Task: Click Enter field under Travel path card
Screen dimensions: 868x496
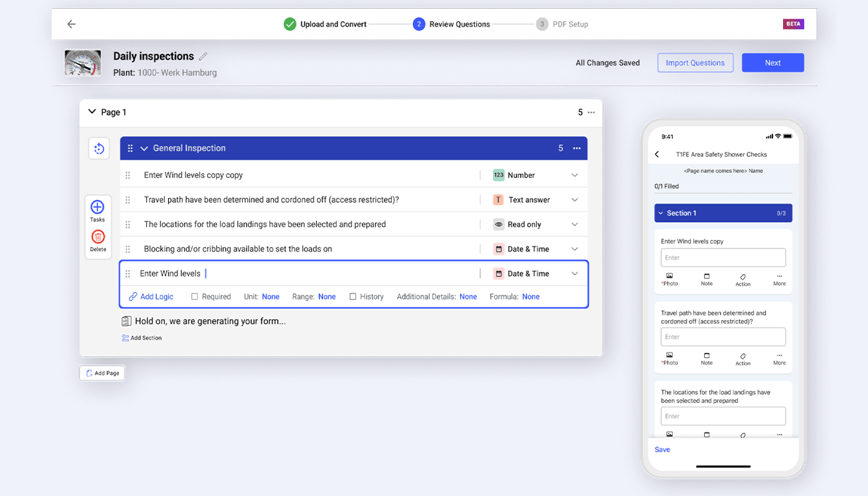Action: click(x=723, y=337)
